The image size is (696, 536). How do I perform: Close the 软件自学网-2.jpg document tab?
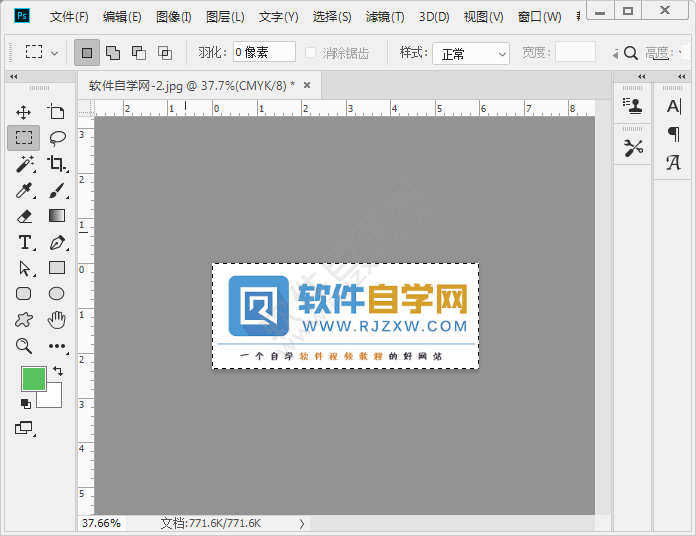(307, 85)
